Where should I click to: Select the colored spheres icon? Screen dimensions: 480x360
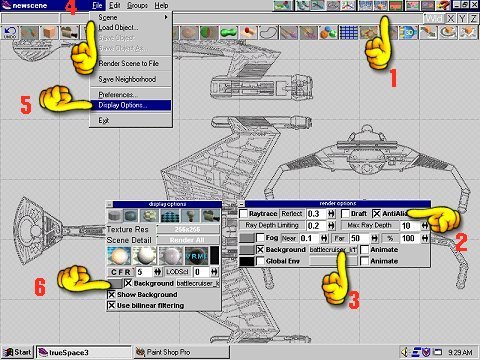[328, 33]
